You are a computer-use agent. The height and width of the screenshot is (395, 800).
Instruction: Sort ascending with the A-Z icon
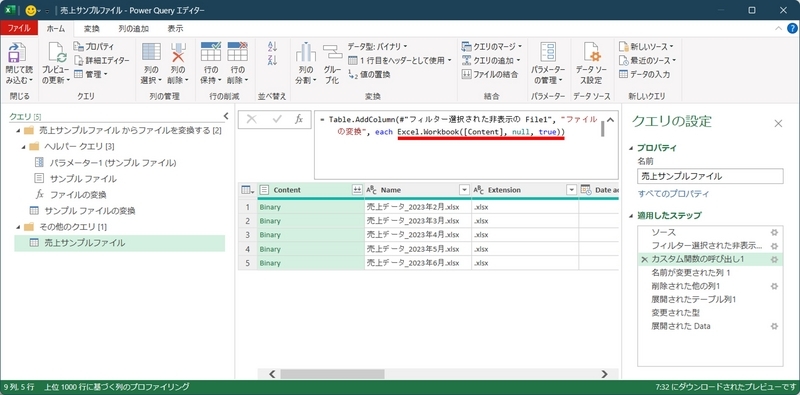click(272, 47)
